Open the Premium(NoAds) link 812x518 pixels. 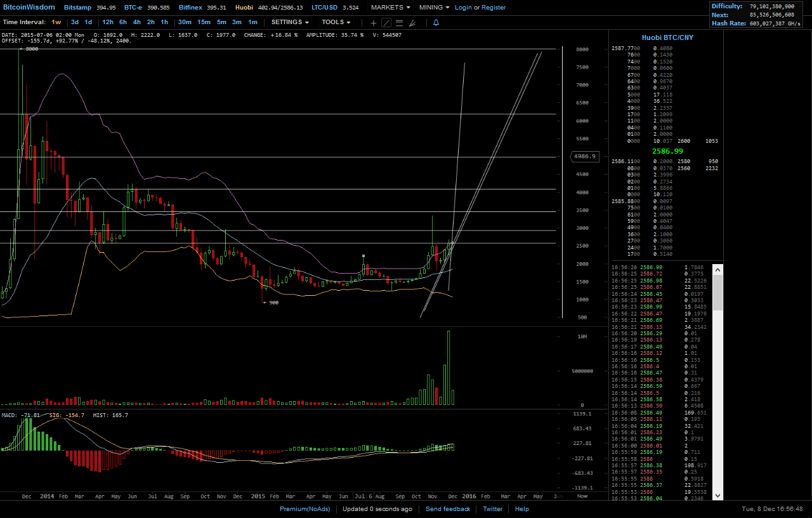click(x=305, y=509)
